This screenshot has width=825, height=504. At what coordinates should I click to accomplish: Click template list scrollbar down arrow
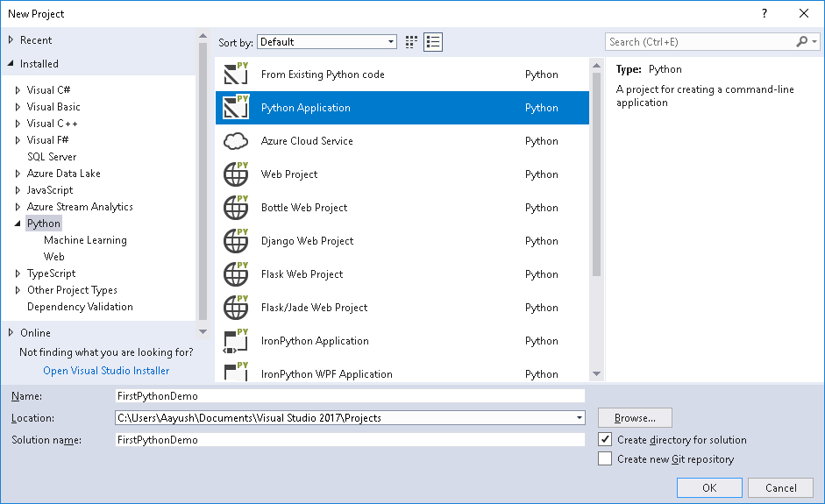tap(596, 374)
